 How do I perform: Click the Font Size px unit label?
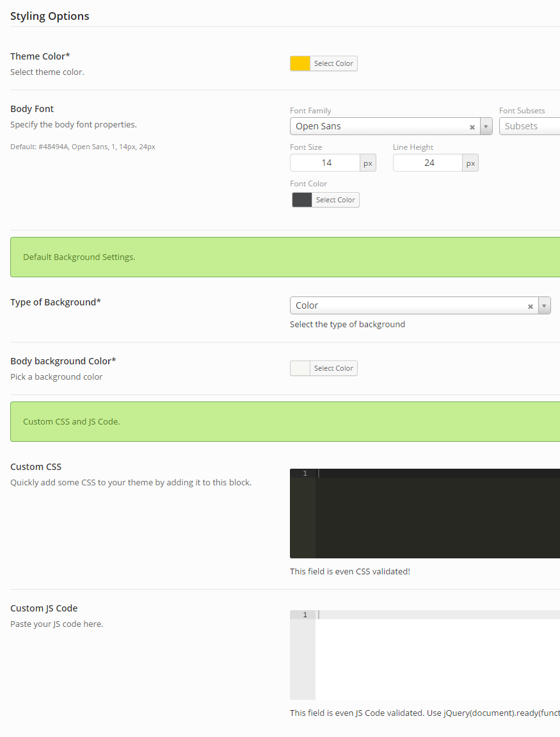click(368, 163)
